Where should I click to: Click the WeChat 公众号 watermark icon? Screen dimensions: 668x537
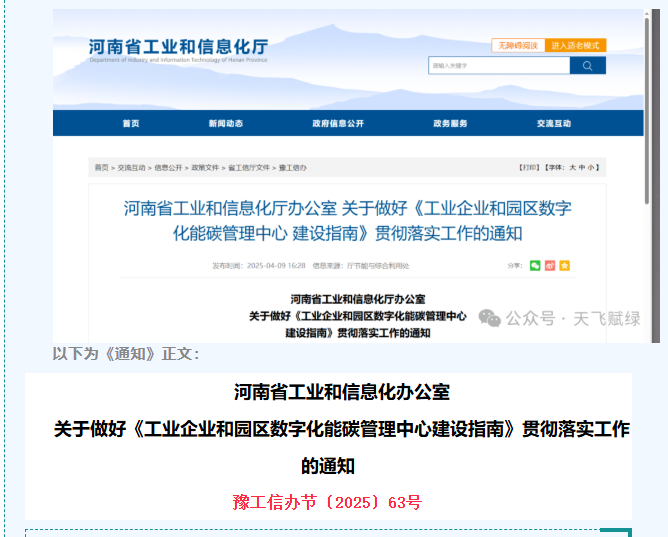[490, 318]
